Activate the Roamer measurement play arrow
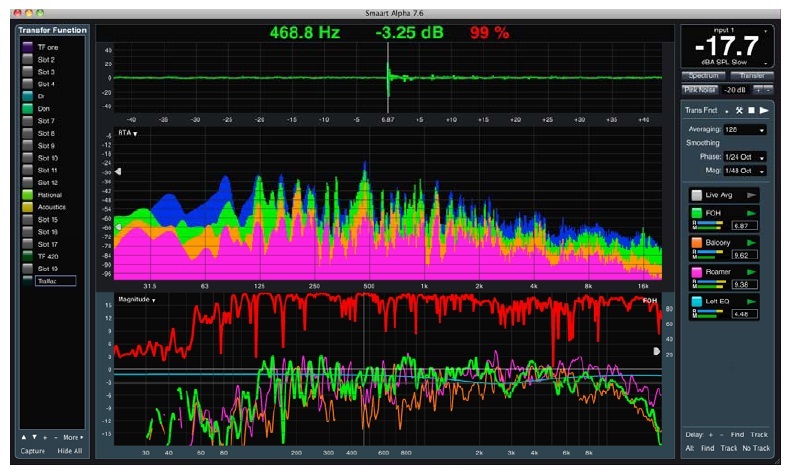The height and width of the screenshot is (471, 790). (752, 271)
